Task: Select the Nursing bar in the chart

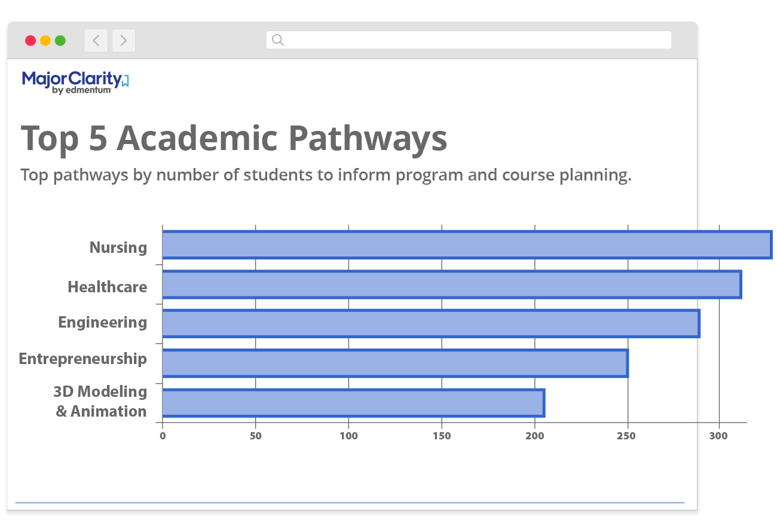Action: tap(466, 245)
